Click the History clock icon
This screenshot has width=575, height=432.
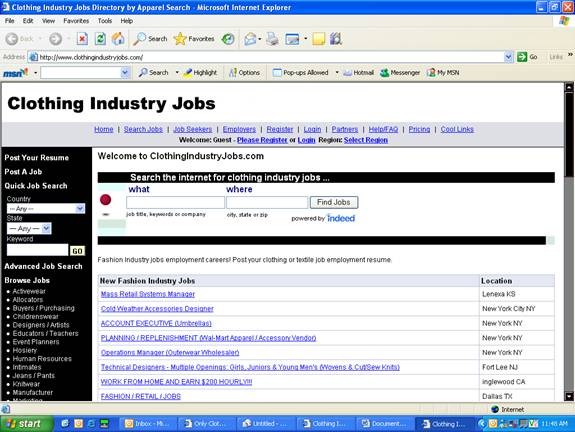[x=228, y=39]
